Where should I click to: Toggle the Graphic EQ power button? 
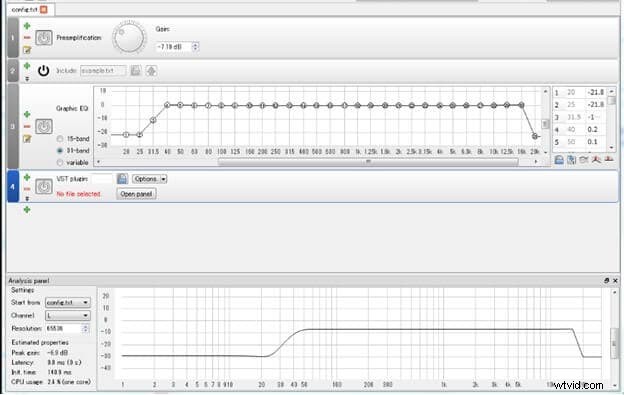(x=44, y=126)
